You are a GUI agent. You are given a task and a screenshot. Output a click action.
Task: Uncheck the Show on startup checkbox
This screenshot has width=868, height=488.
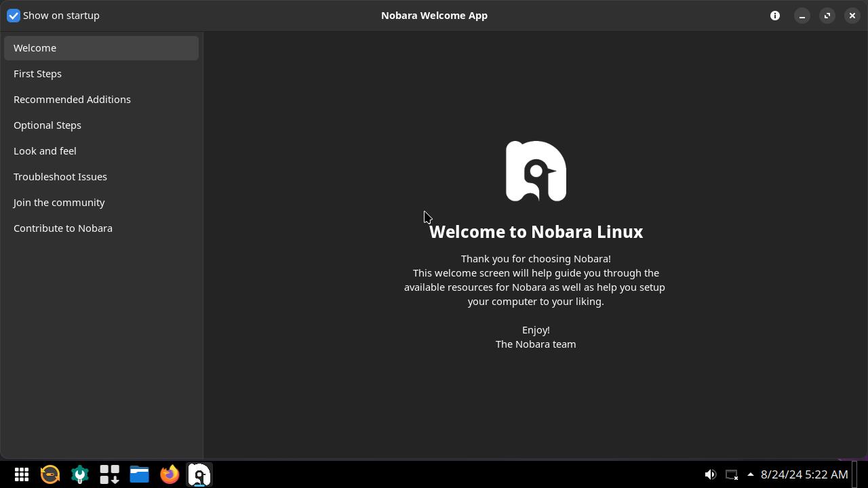point(14,16)
